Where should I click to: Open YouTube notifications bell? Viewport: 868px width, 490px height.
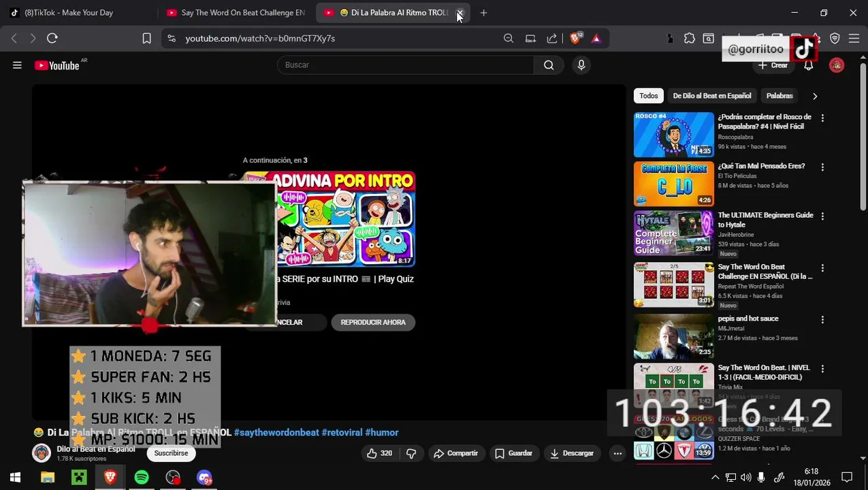[x=808, y=65]
